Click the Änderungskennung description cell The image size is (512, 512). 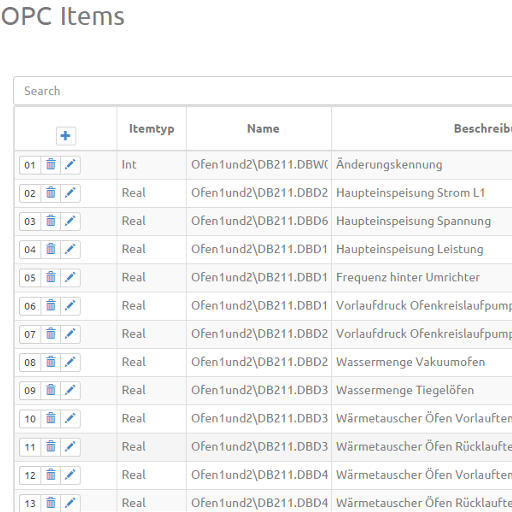[422, 165]
